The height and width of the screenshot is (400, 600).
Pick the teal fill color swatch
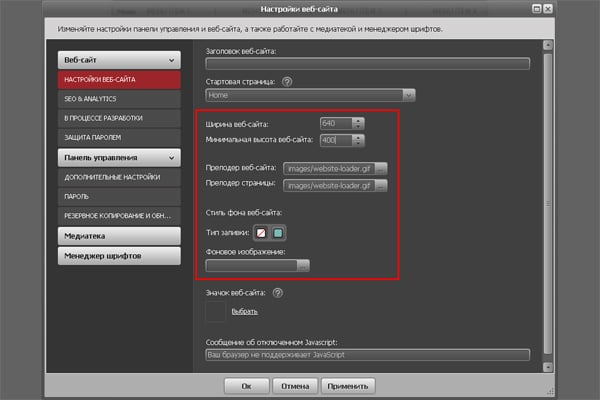click(278, 233)
